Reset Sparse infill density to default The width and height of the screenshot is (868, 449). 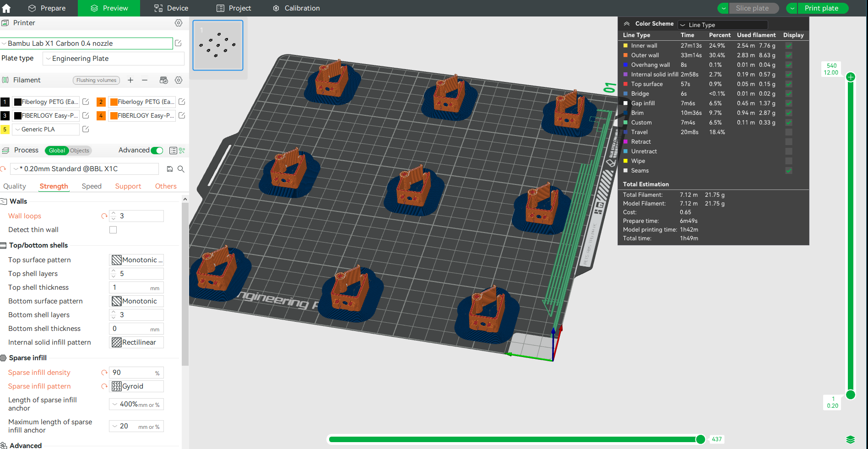click(104, 373)
